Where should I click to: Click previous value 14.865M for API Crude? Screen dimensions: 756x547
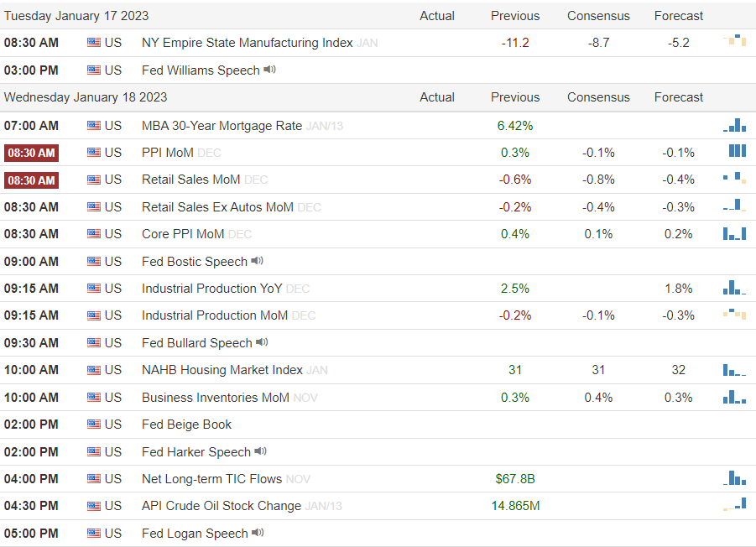tap(515, 506)
